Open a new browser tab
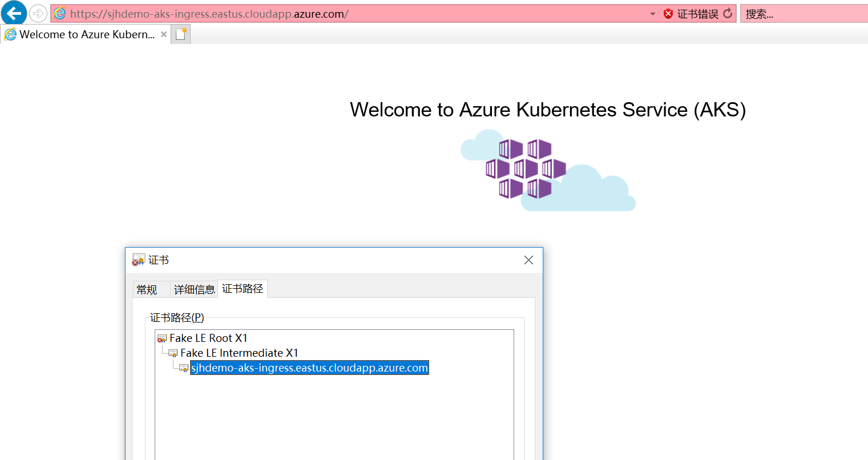Screen dimensions: 868x460 [181, 34]
